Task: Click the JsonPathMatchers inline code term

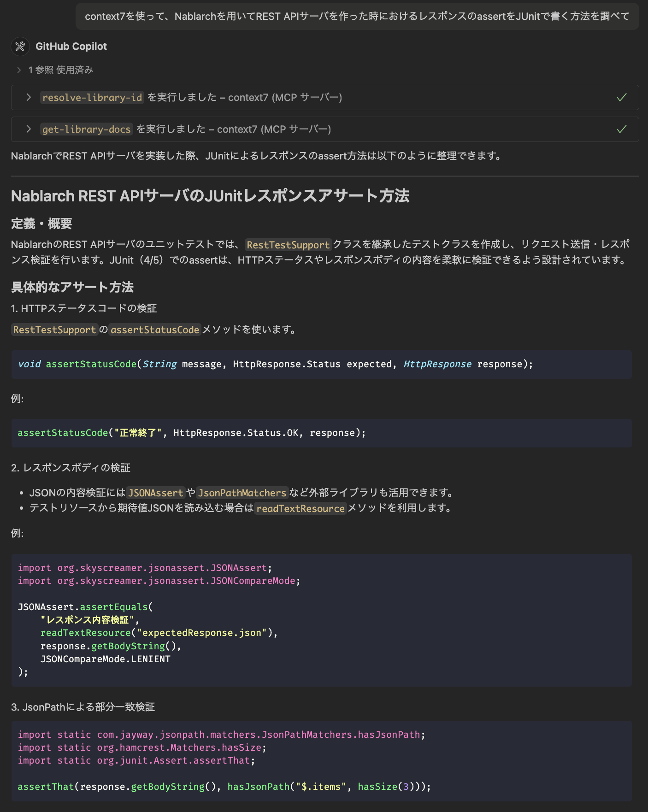Action: coord(242,493)
